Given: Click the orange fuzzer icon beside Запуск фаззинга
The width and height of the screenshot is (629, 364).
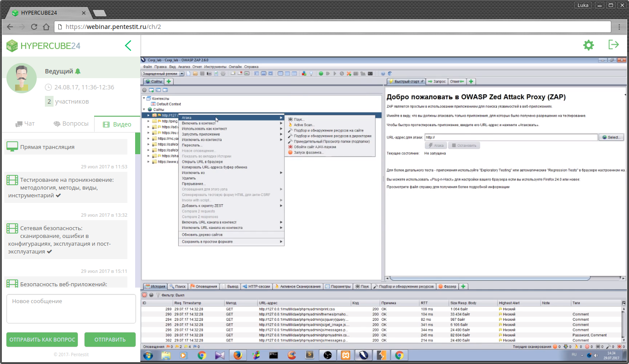Looking at the screenshot, I should 291,152.
